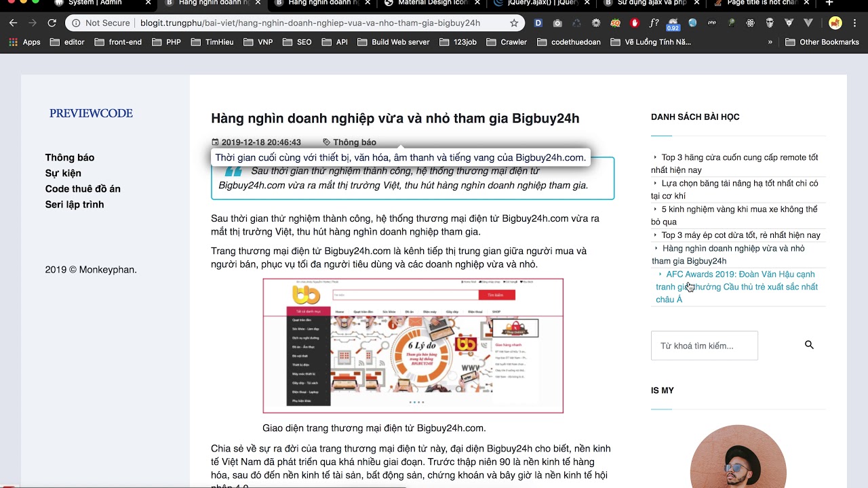
Task: Reload the current page
Action: tap(52, 23)
